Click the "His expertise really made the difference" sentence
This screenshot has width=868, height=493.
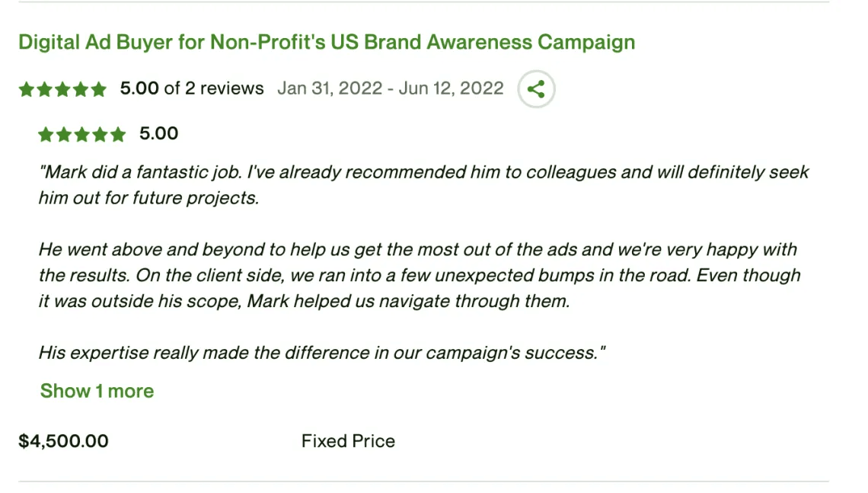[322, 352]
